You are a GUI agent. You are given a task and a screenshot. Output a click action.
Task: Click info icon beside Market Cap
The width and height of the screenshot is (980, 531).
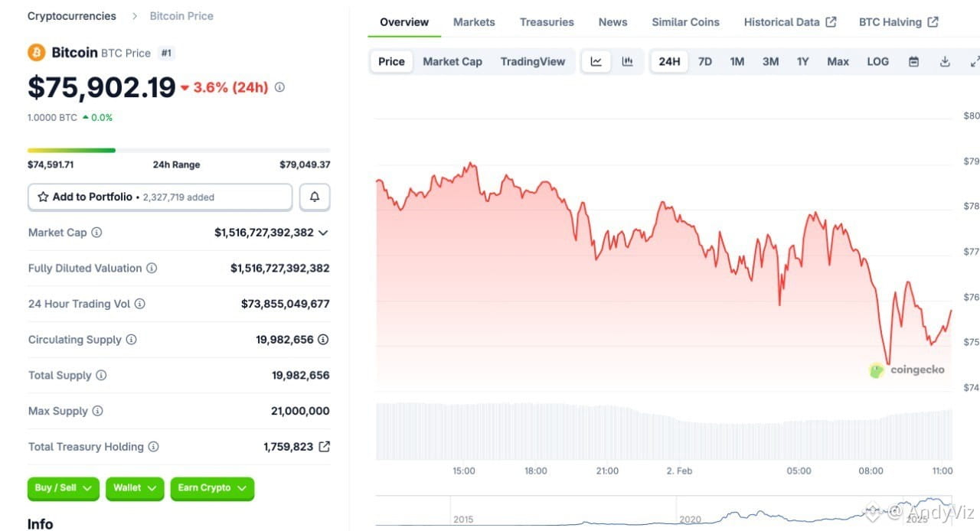[96, 233]
